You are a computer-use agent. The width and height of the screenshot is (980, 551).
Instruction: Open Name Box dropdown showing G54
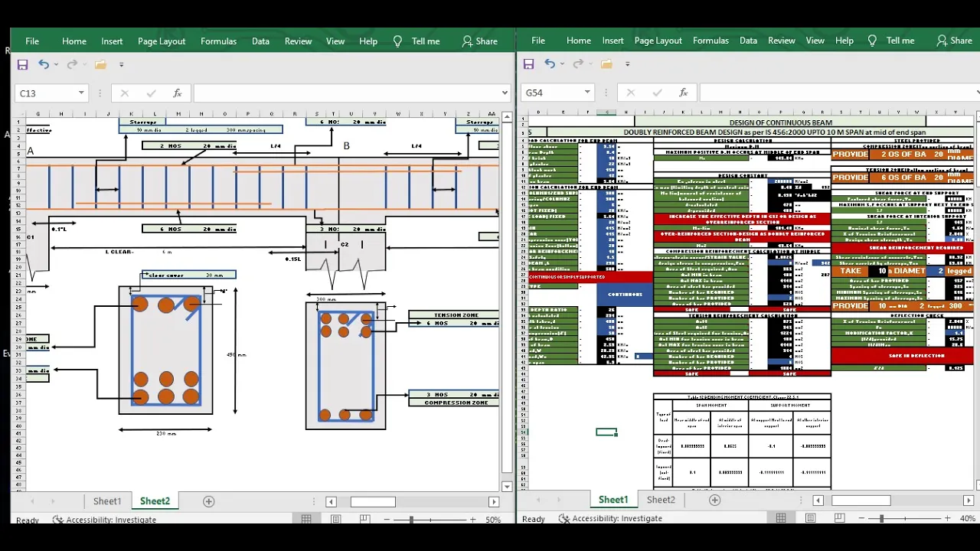tap(587, 93)
